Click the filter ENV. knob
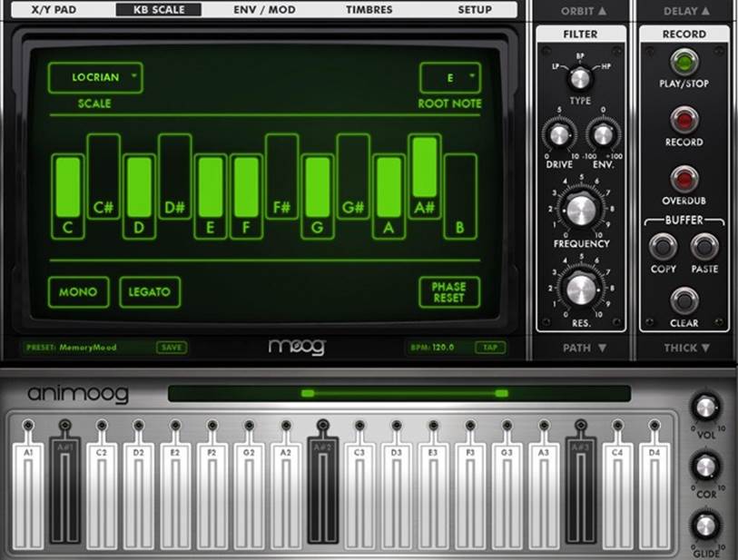This screenshot has width=738, height=560. click(x=603, y=135)
